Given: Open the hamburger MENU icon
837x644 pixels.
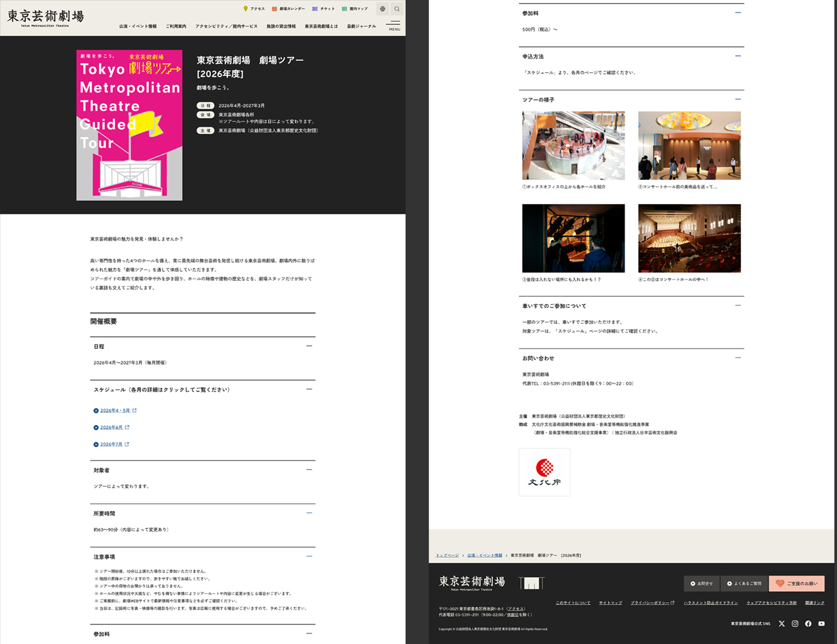Looking at the screenshot, I should tap(394, 26).
